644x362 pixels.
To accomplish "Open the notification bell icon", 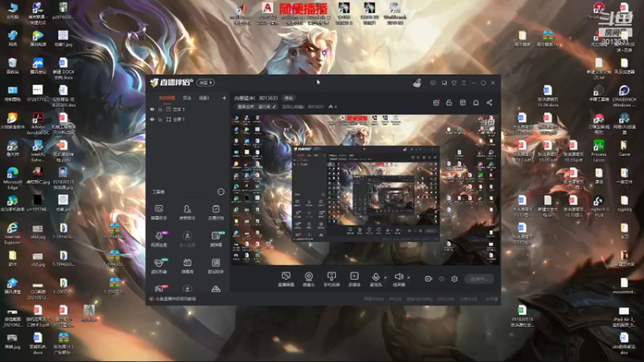I will coord(476,103).
